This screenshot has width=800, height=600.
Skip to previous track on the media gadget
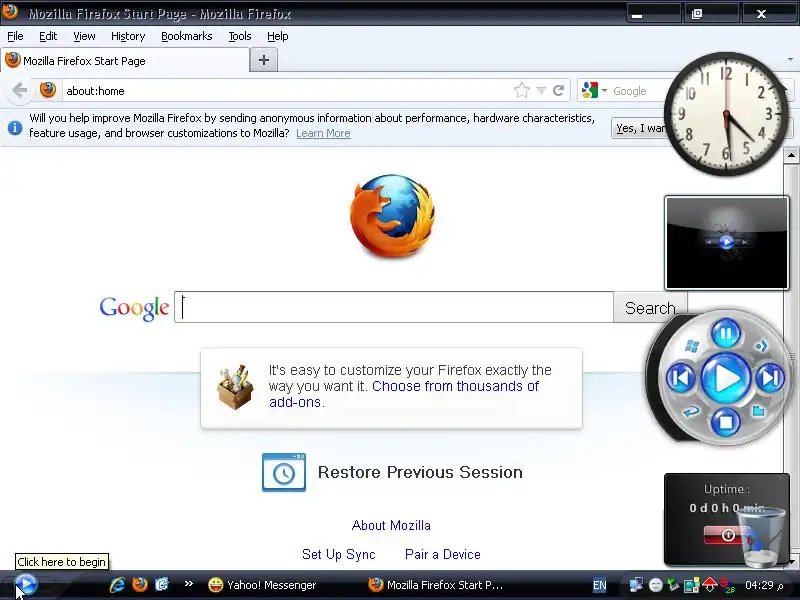pos(681,378)
